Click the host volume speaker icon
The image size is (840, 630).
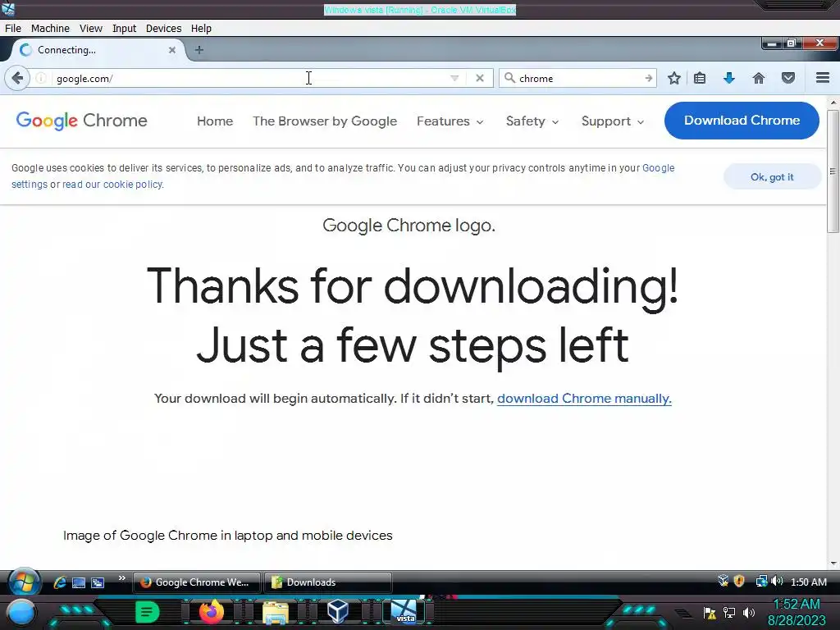[749, 613]
